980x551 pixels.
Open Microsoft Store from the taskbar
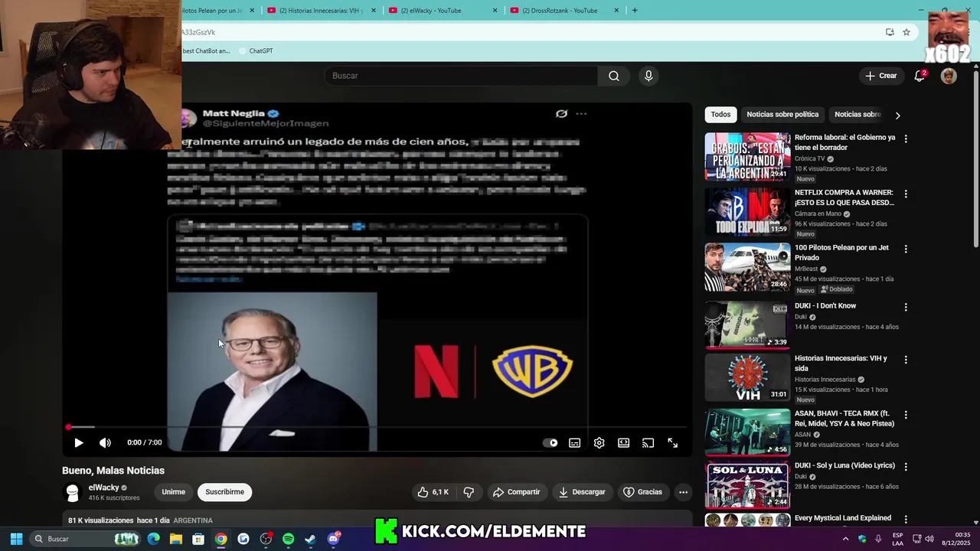point(198,539)
